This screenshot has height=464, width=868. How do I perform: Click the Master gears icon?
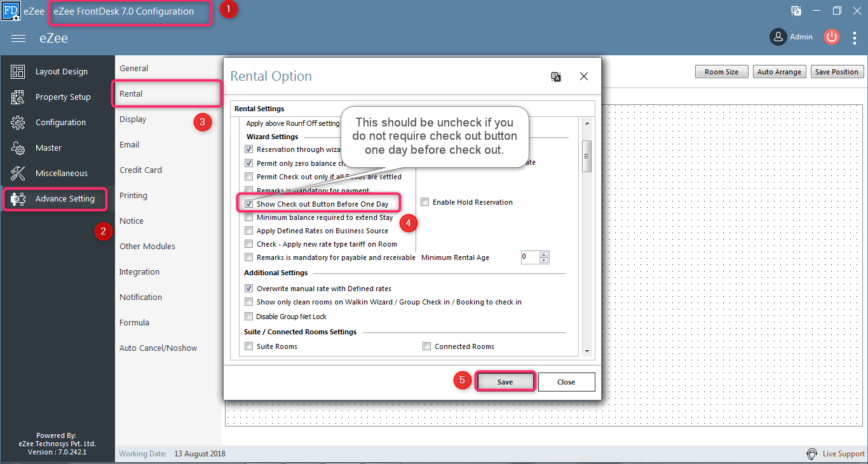tap(18, 148)
